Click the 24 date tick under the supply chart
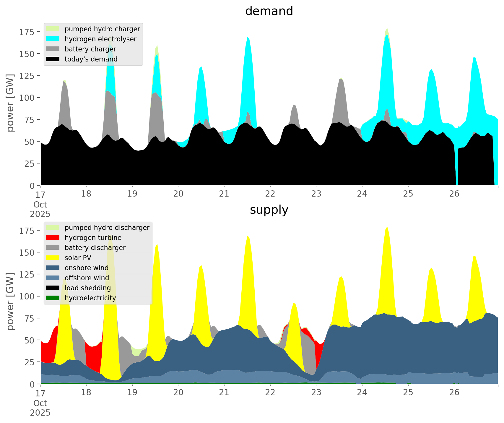 362,393
